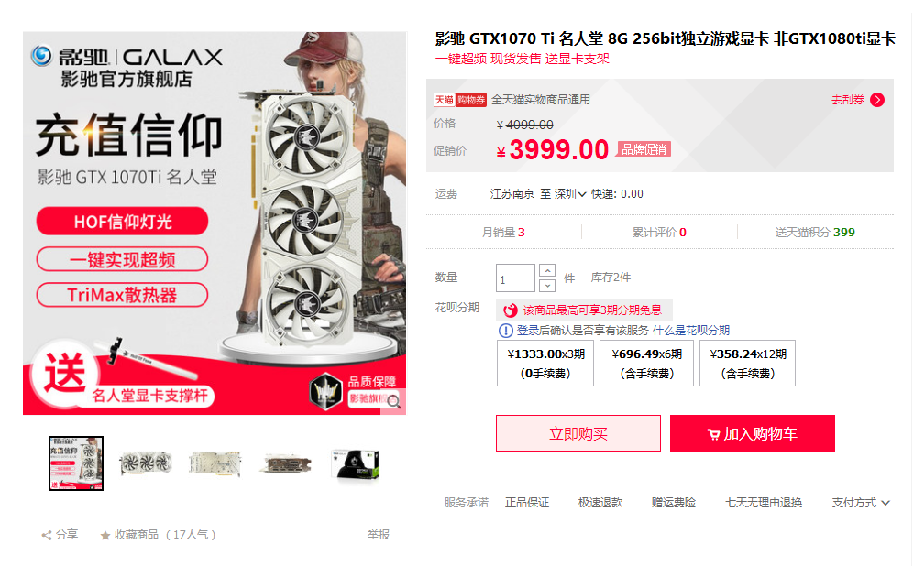Click the star icon to favorite 收藏商品
Image resolution: width=924 pixels, height=566 pixels.
(x=105, y=535)
